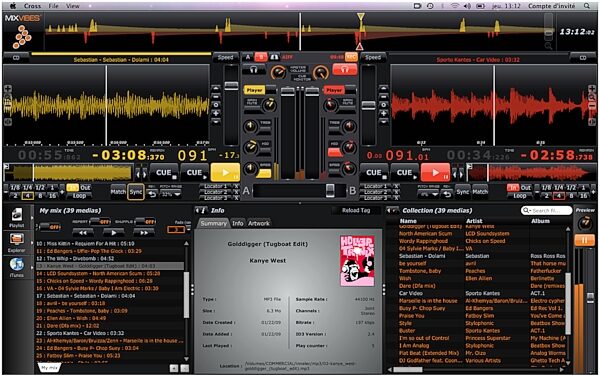Click the Reload Tag button
This screenshot has width=600, height=375.
tap(356, 210)
